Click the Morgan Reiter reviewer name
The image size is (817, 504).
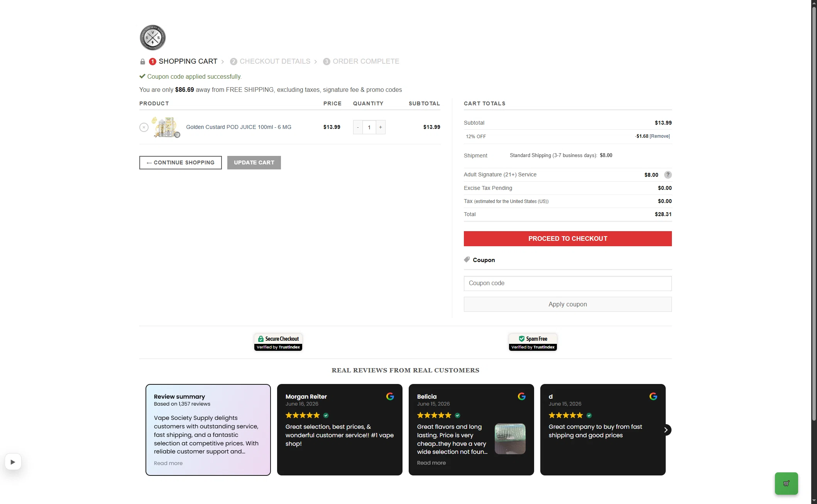306,397
